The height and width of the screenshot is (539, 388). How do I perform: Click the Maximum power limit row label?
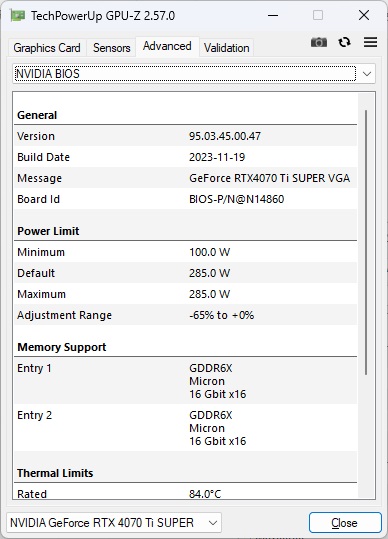click(x=41, y=294)
